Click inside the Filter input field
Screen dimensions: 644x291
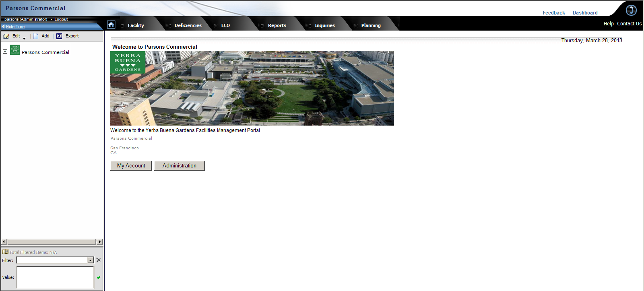[52, 260]
